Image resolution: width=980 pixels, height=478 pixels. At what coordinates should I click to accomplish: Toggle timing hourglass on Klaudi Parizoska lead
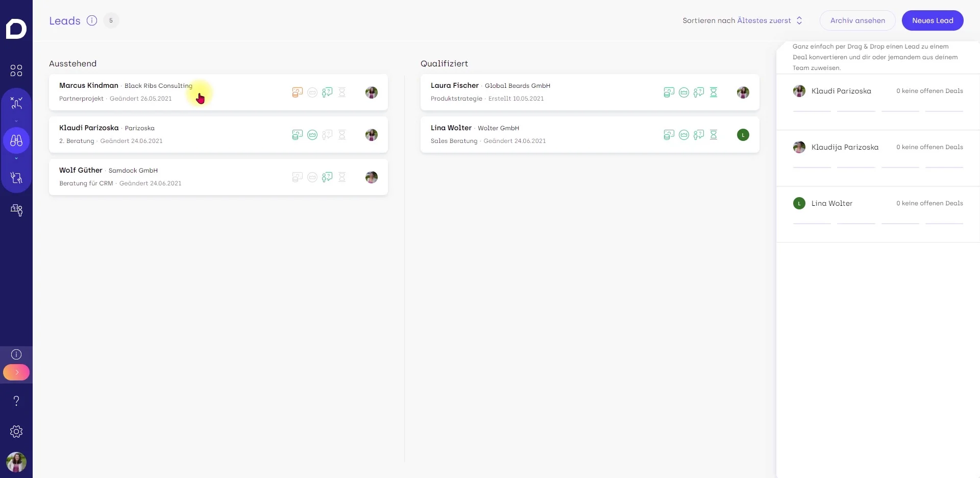click(342, 135)
